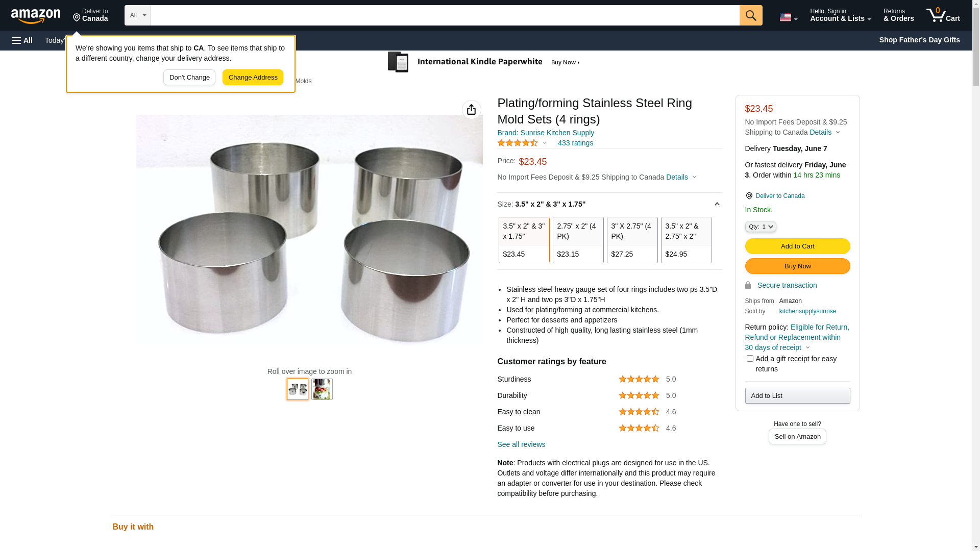Open the All search category dropdown
The image size is (980, 551).
coord(138,15)
